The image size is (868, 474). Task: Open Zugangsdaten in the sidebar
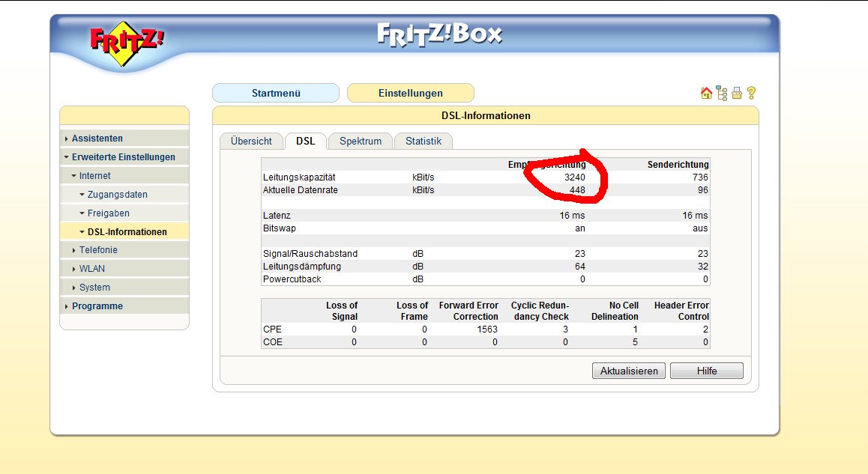pyautogui.click(x=118, y=195)
